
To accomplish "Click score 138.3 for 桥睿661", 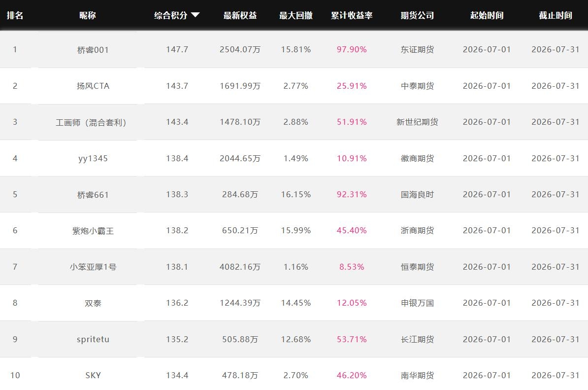I will 177,194.
